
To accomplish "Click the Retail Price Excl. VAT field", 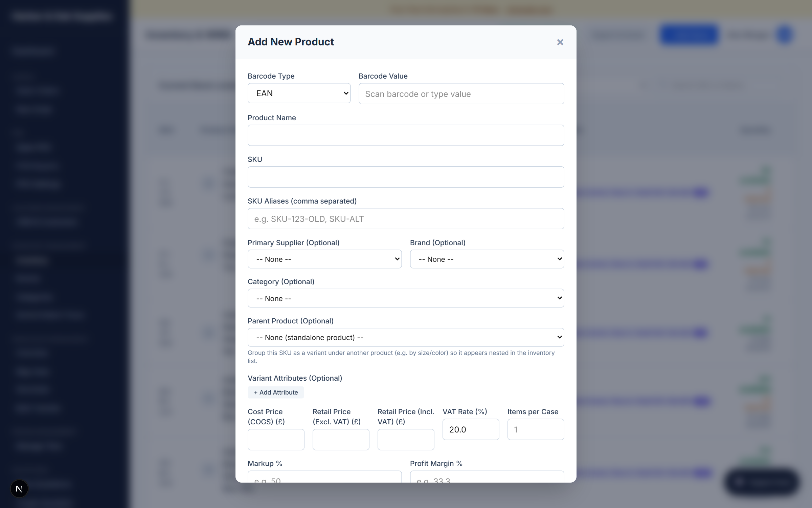I will [341, 440].
